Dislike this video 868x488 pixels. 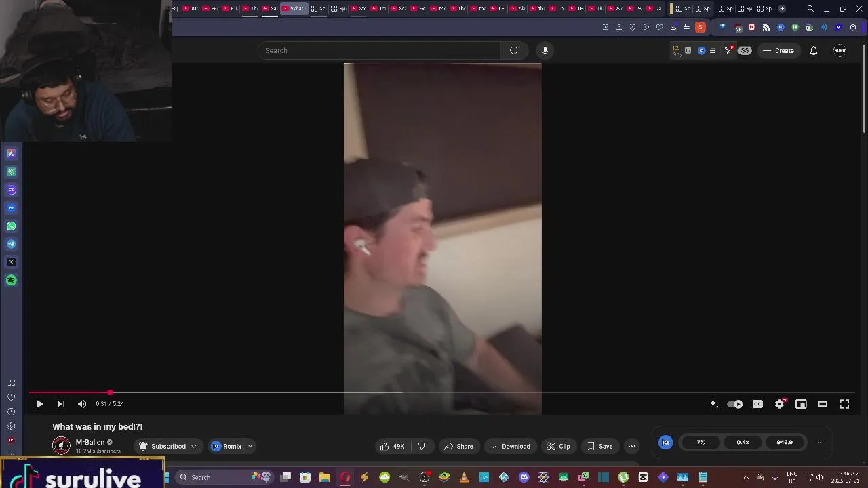(x=422, y=446)
